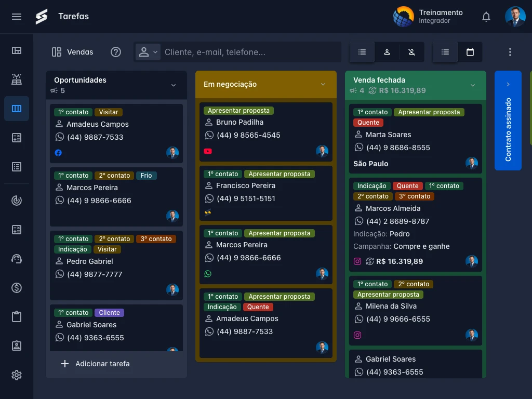Image resolution: width=532 pixels, height=399 pixels.
Task: Click the Tarefas app logo
Action: click(42, 17)
